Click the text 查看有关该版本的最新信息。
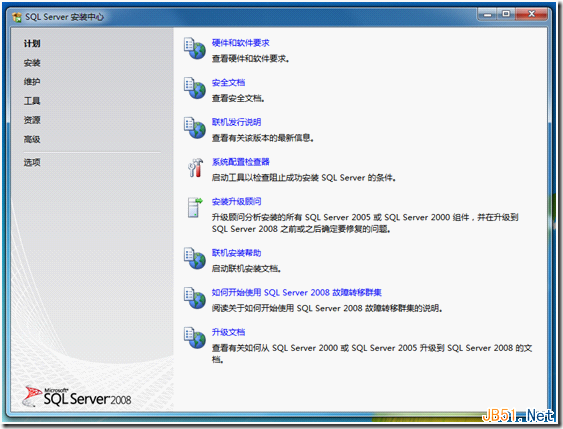The image size is (563, 429). pos(263,138)
